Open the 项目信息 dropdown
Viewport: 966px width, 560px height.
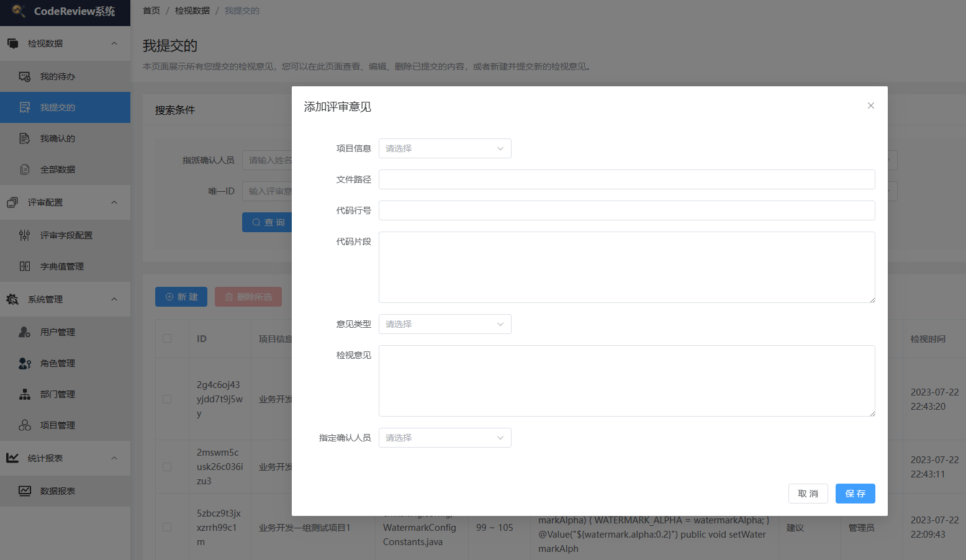click(x=445, y=148)
